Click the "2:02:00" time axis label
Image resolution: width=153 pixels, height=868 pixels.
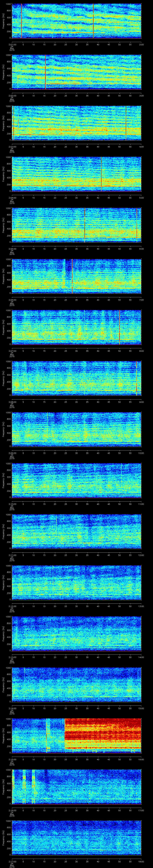pos(12,96)
